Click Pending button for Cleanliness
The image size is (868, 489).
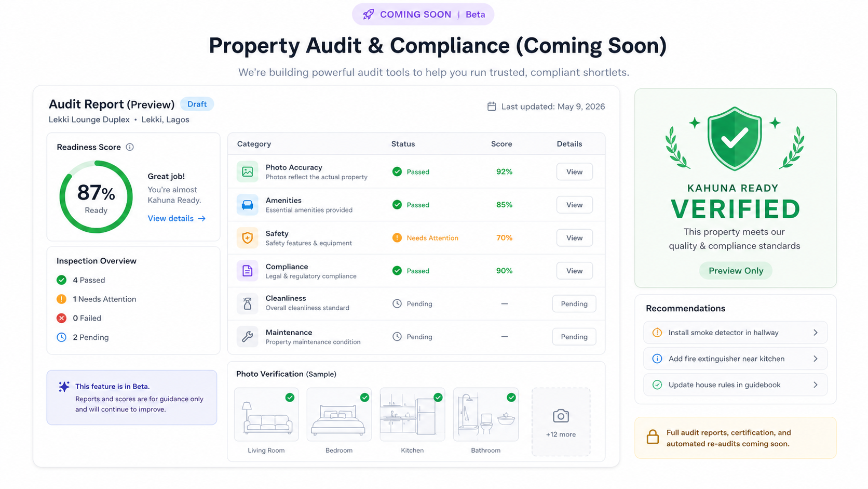pos(574,304)
